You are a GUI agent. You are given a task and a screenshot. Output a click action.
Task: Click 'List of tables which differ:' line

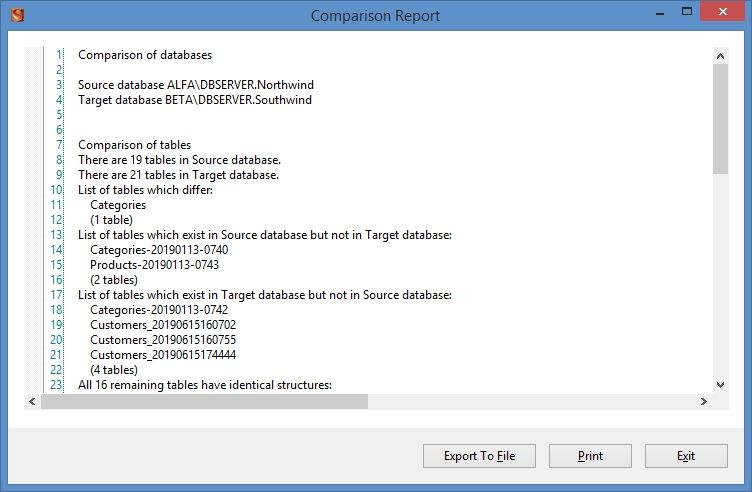(x=145, y=190)
